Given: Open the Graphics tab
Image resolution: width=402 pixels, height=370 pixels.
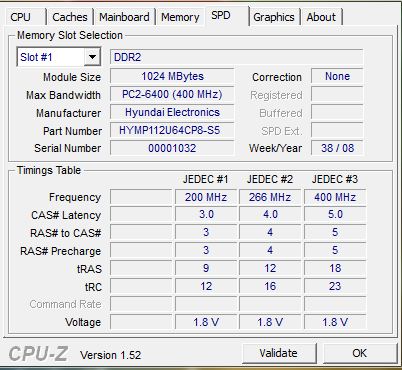Looking at the screenshot, I should tap(274, 17).
